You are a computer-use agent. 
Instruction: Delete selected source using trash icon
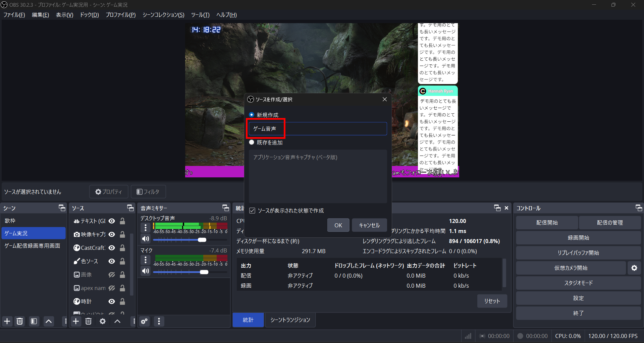coord(88,321)
